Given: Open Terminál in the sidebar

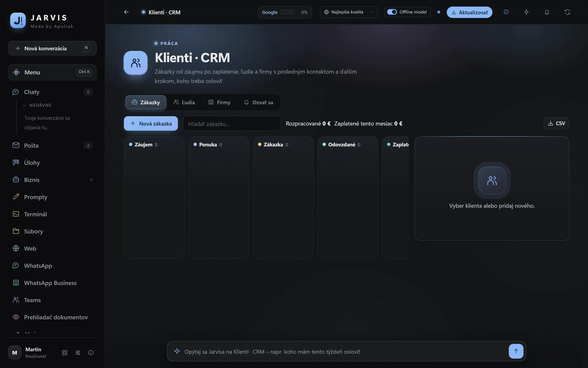Looking at the screenshot, I should pyautogui.click(x=52, y=214).
